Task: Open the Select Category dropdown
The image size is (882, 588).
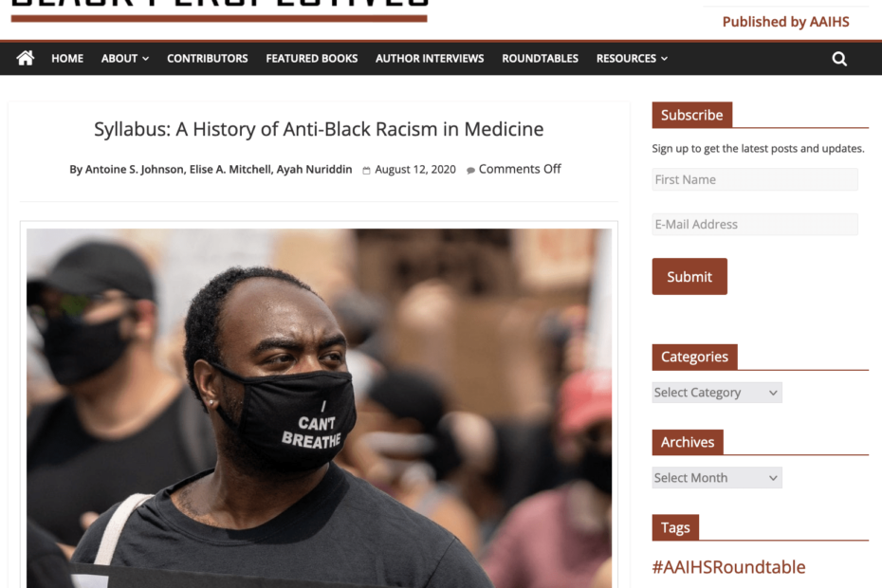Action: 717,393
